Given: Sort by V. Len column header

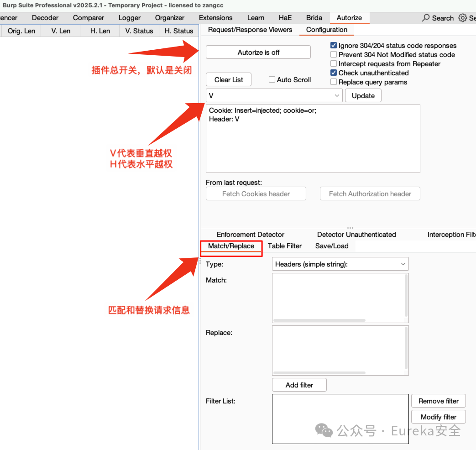Looking at the screenshot, I should (x=61, y=31).
